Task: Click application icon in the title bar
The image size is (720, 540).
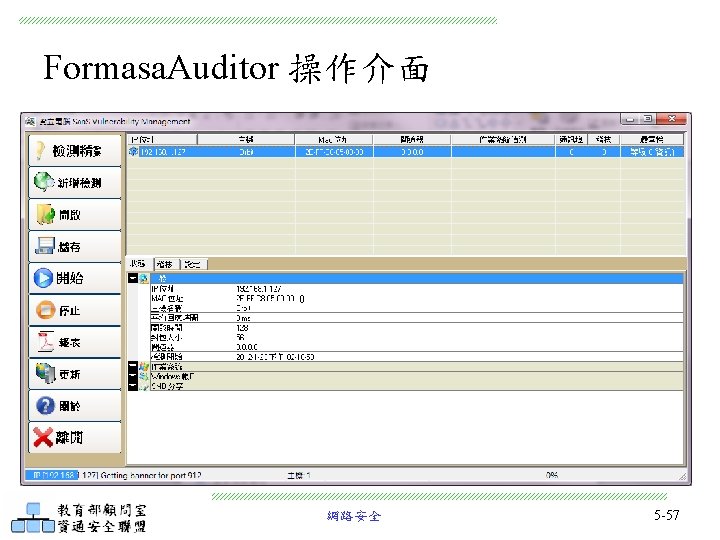Action: click(30, 121)
